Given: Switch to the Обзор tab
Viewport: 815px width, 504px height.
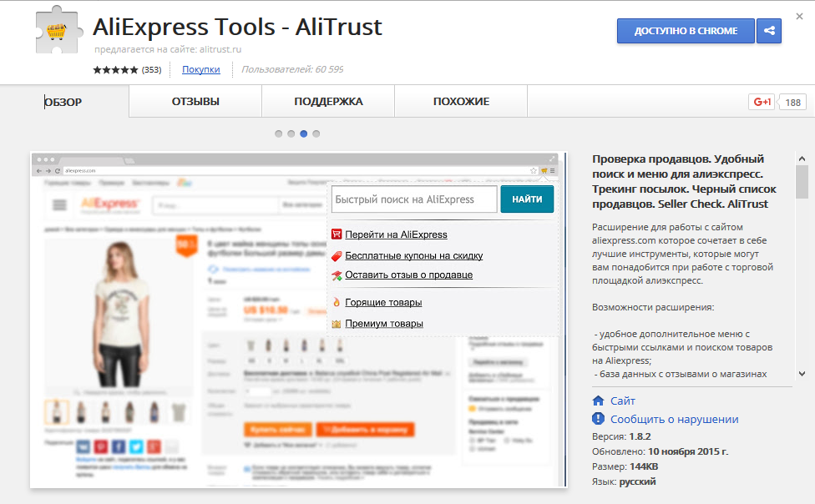Looking at the screenshot, I should (64, 101).
